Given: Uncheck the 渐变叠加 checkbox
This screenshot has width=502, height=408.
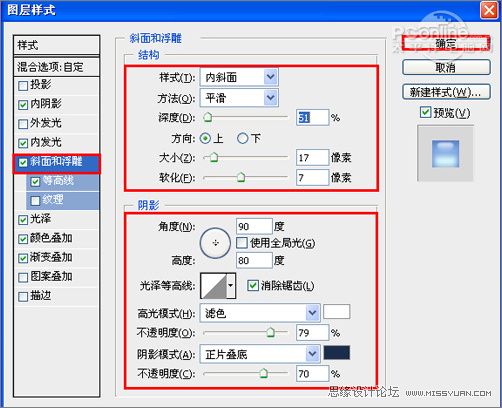Looking at the screenshot, I should point(23,258).
